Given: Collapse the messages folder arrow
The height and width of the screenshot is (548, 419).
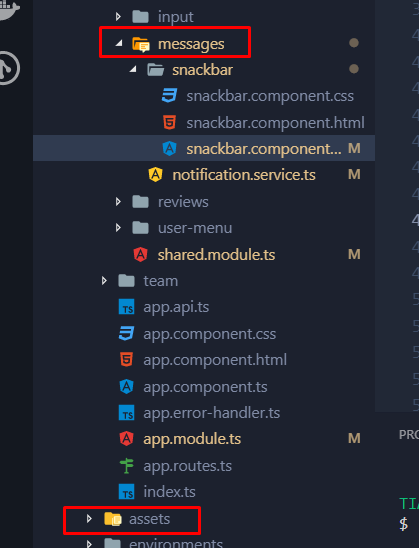Looking at the screenshot, I should 119,43.
